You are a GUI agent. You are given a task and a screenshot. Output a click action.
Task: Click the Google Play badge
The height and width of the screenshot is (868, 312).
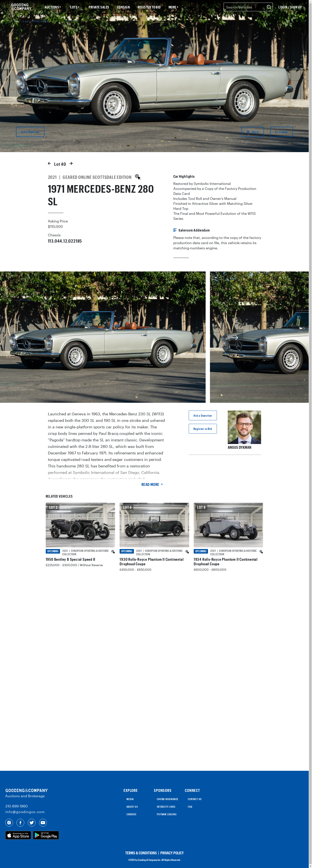pyautogui.click(x=46, y=835)
